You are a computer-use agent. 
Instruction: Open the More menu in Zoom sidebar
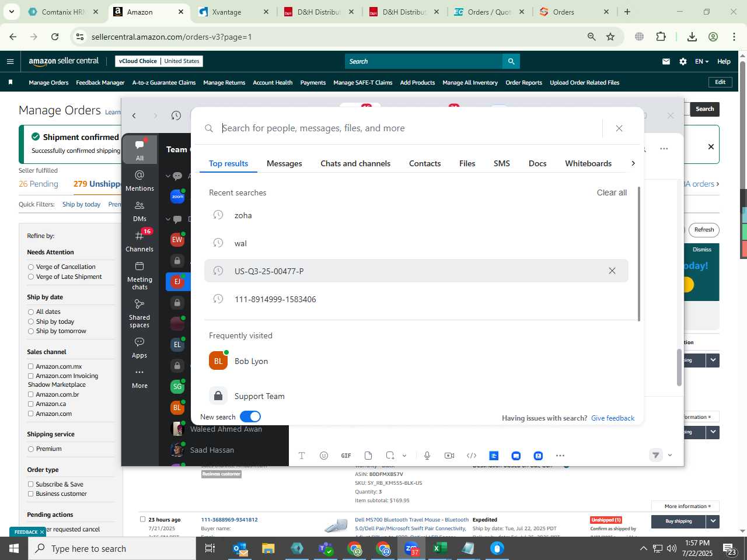[x=139, y=378]
